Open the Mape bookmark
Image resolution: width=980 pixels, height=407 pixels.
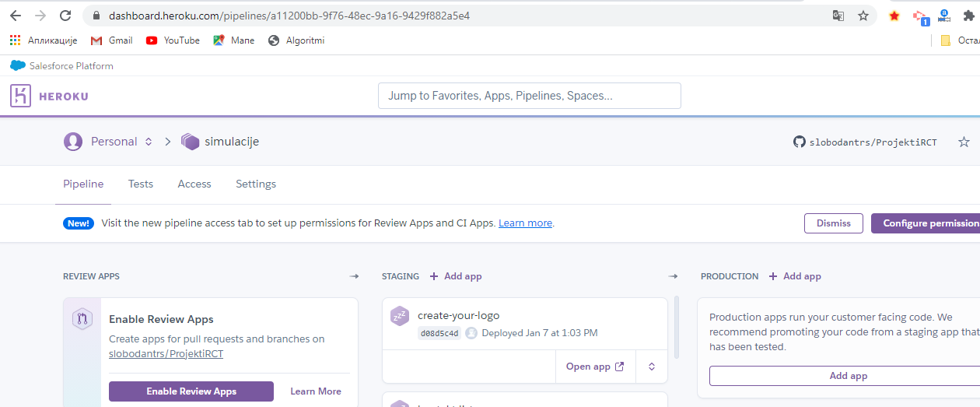(x=233, y=40)
